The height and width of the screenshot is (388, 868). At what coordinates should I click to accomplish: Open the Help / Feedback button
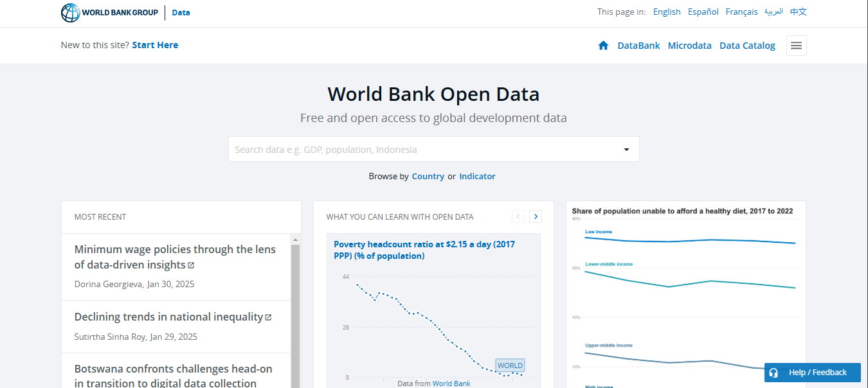813,373
